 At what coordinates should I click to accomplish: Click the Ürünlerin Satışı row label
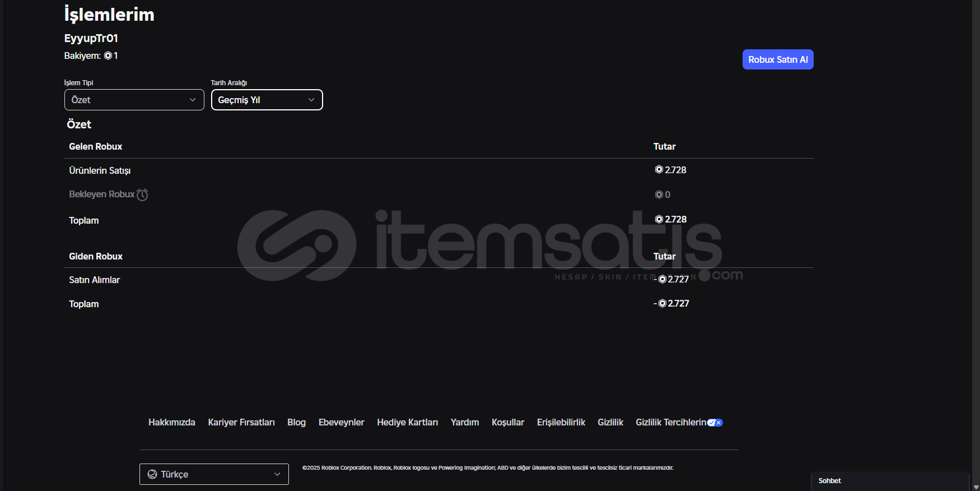pyautogui.click(x=100, y=170)
